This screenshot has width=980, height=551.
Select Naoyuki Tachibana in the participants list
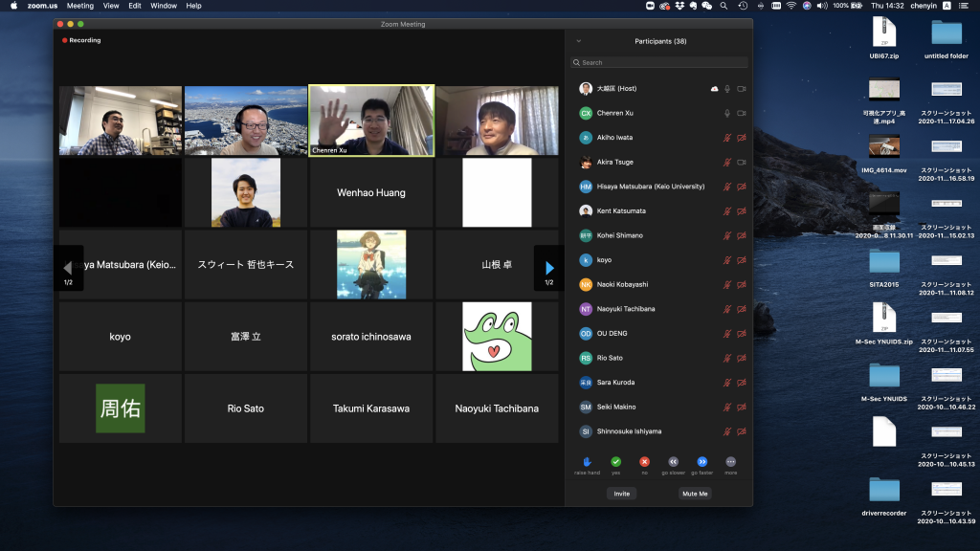[x=659, y=309]
